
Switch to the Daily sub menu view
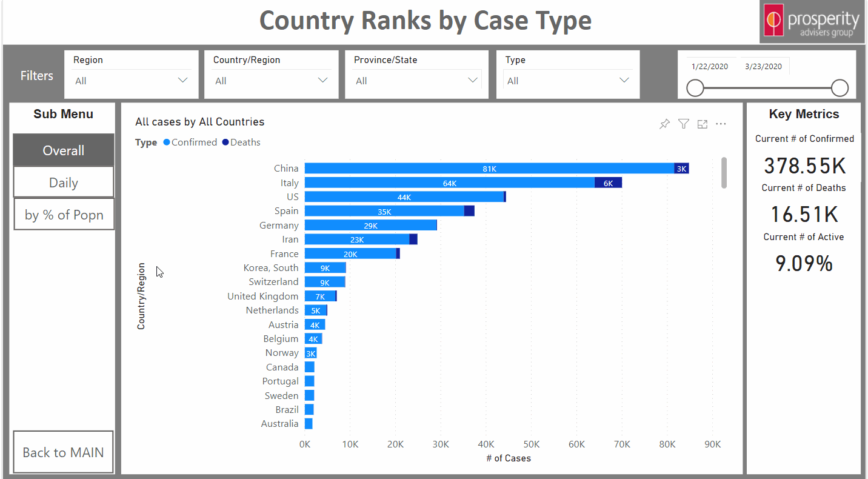[64, 183]
